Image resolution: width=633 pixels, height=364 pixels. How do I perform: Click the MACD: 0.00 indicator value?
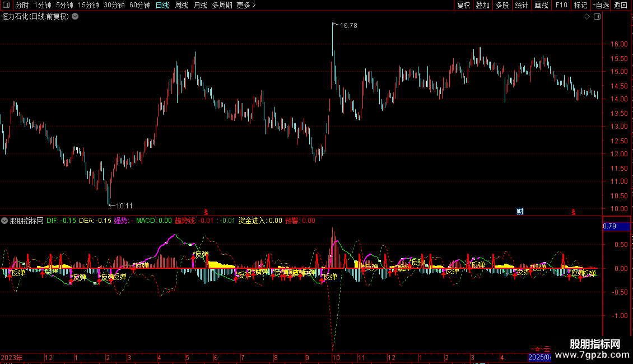point(154,221)
